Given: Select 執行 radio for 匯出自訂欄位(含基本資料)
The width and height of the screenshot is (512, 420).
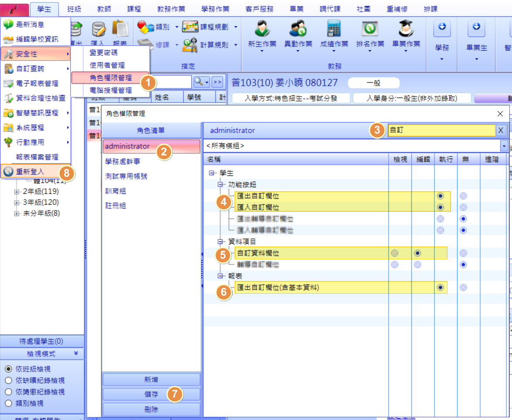Looking at the screenshot, I should 440,288.
